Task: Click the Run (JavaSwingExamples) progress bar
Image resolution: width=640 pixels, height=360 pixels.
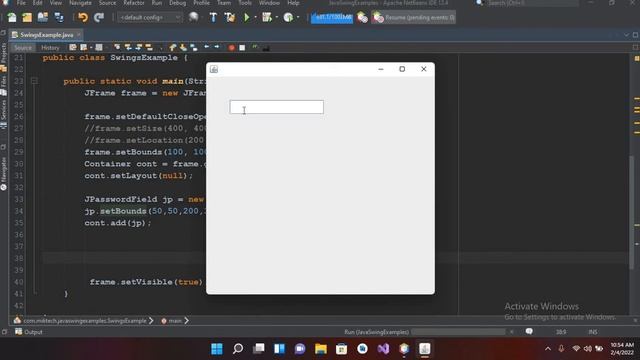Action: pyautogui.click(x=458, y=332)
